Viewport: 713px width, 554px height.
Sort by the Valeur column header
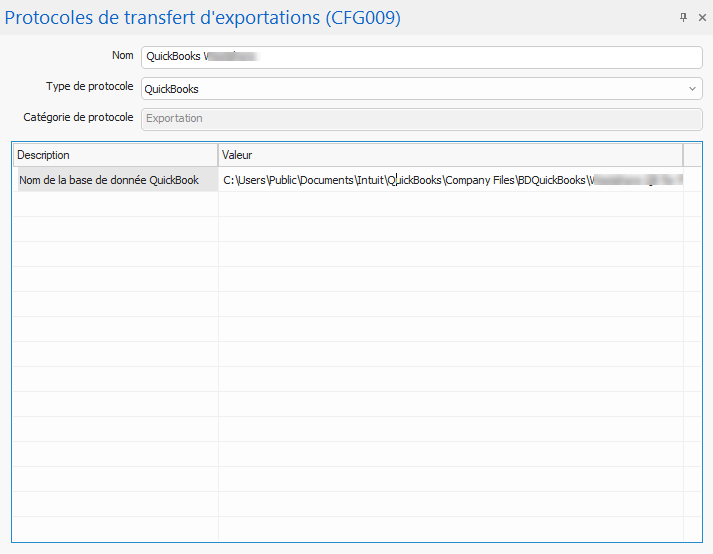click(x=450, y=155)
